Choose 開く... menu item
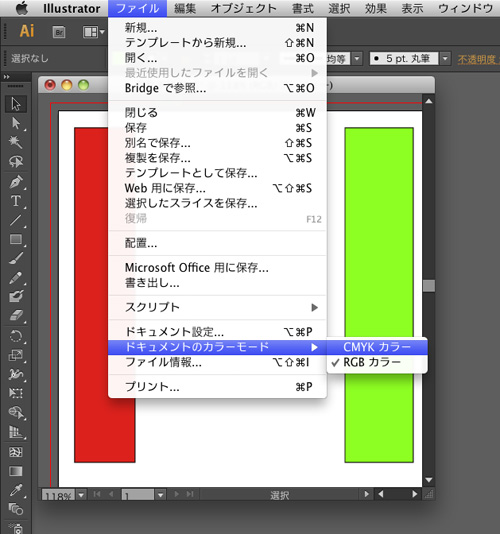 click(217, 58)
